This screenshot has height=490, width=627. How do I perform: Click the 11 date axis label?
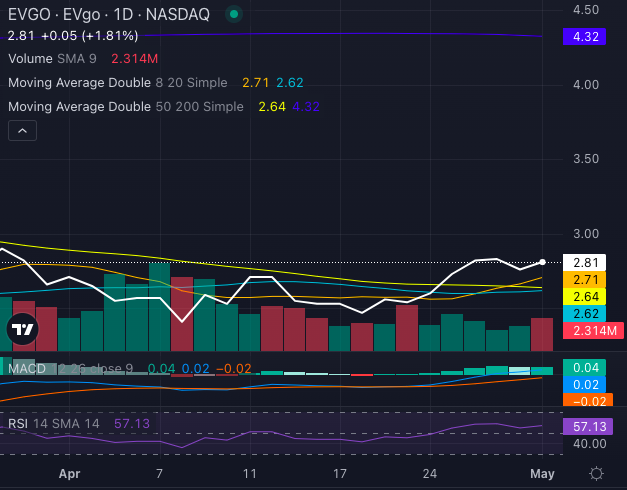click(250, 474)
